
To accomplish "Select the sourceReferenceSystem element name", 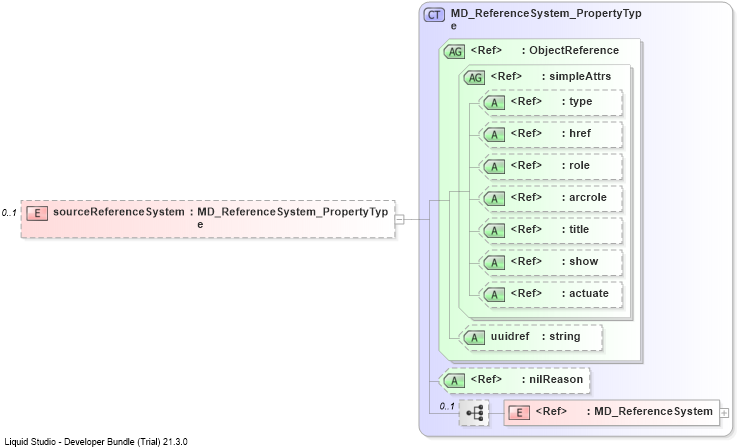I will [119, 212].
